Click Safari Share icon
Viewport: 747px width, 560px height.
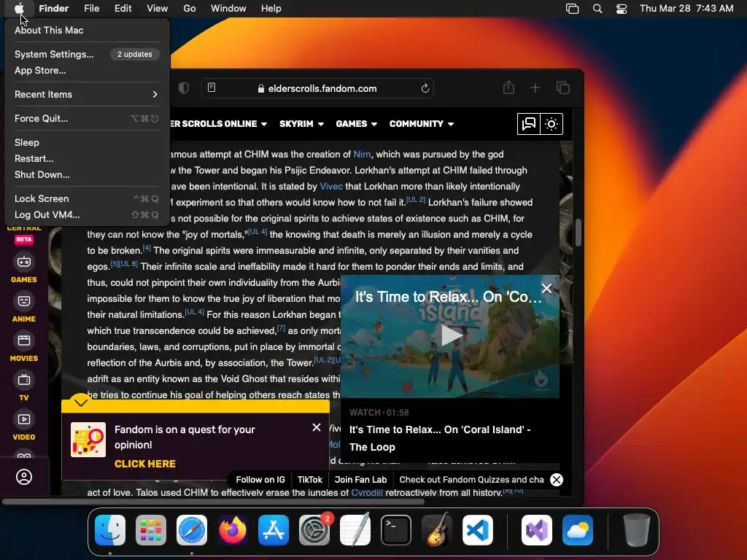(x=508, y=87)
